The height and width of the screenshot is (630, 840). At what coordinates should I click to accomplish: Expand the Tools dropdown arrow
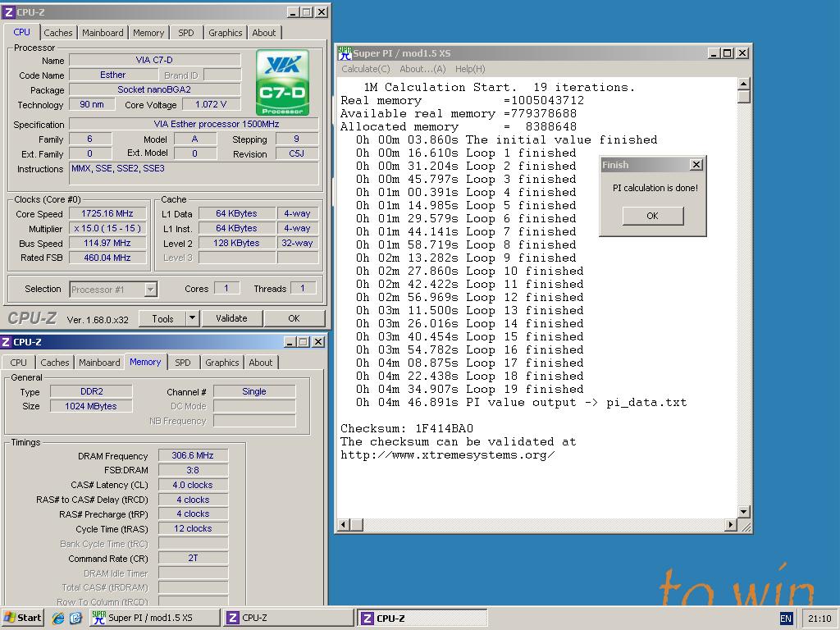192,319
